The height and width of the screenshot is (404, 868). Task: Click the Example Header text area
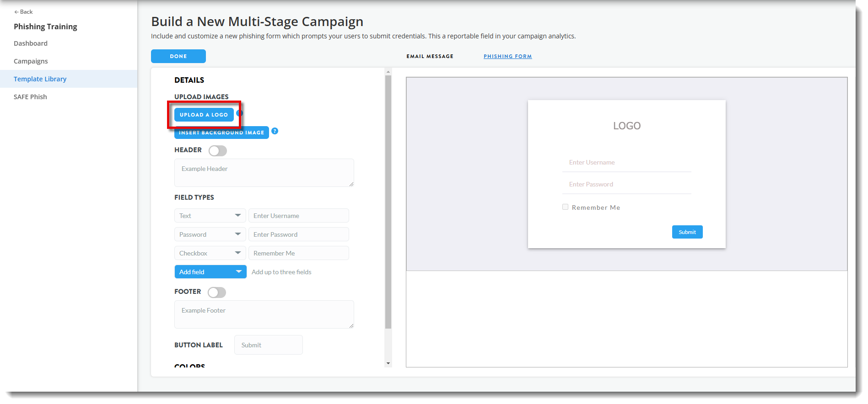tap(264, 173)
